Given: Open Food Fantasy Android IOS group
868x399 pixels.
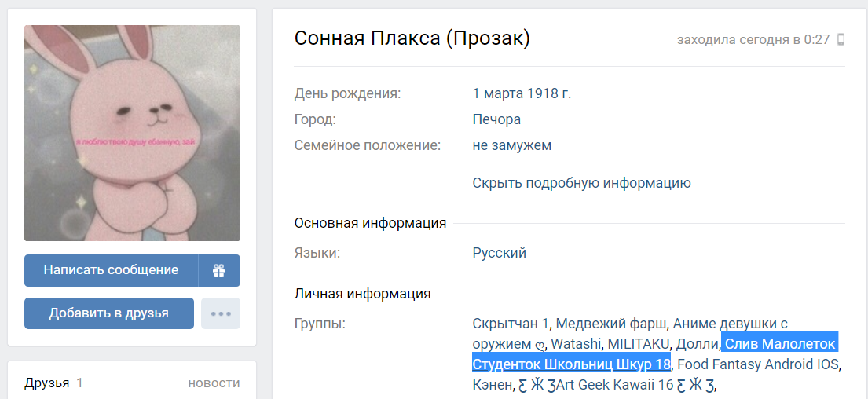Looking at the screenshot, I should coord(758,364).
